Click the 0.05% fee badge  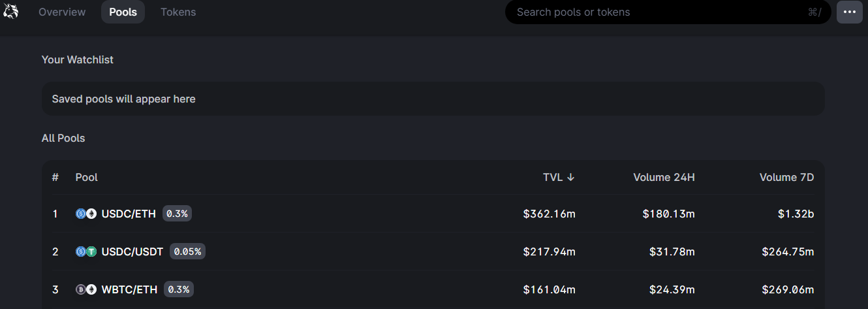point(187,252)
